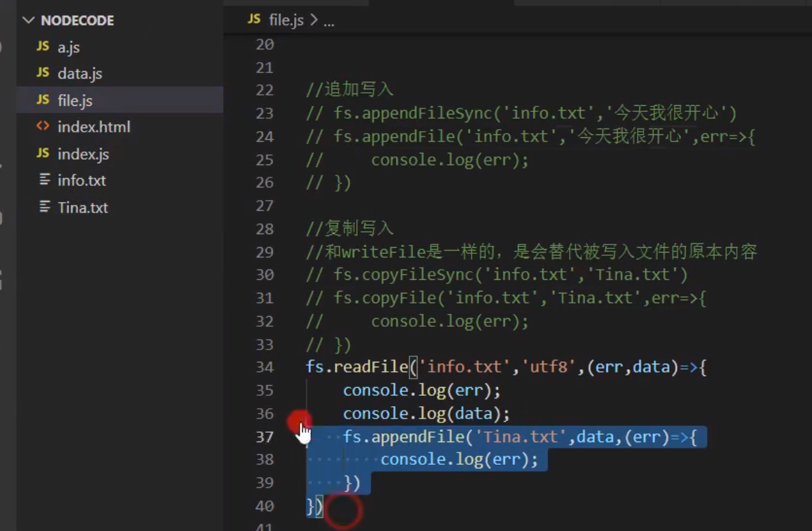Click the HTML brackets icon beside index.html
Image resolution: width=812 pixels, height=531 pixels.
[43, 126]
